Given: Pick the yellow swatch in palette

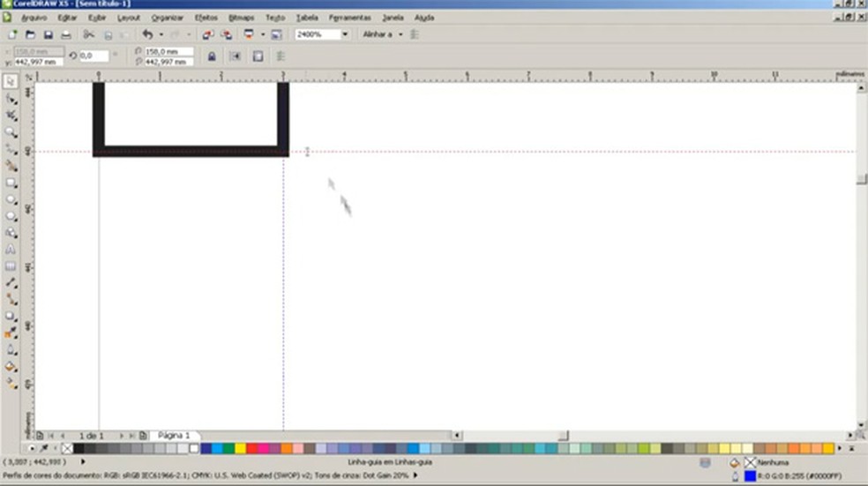Looking at the screenshot, I should pyautogui.click(x=240, y=448).
